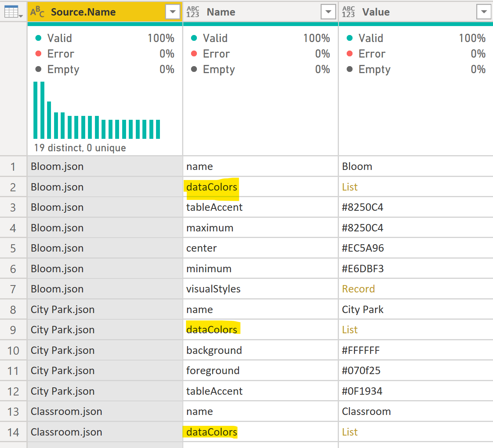493x448 pixels.
Task: Click the Classroom.json cell in row 13
Action: (x=105, y=411)
